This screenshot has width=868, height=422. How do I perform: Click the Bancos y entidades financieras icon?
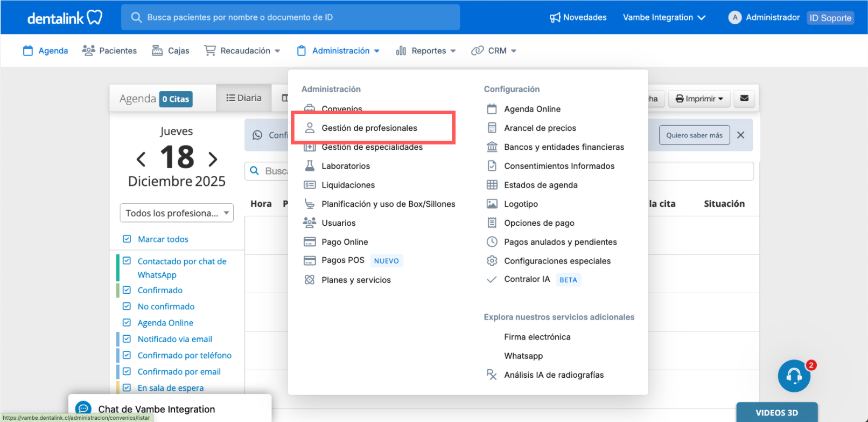pos(492,147)
